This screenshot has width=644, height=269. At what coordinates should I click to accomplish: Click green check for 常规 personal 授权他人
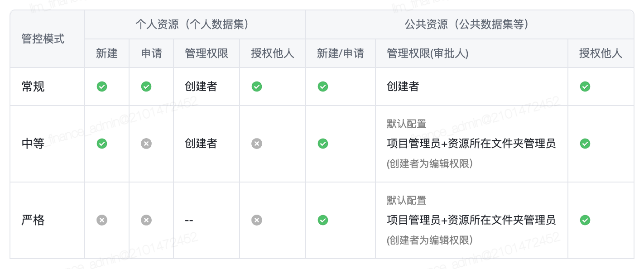(257, 86)
